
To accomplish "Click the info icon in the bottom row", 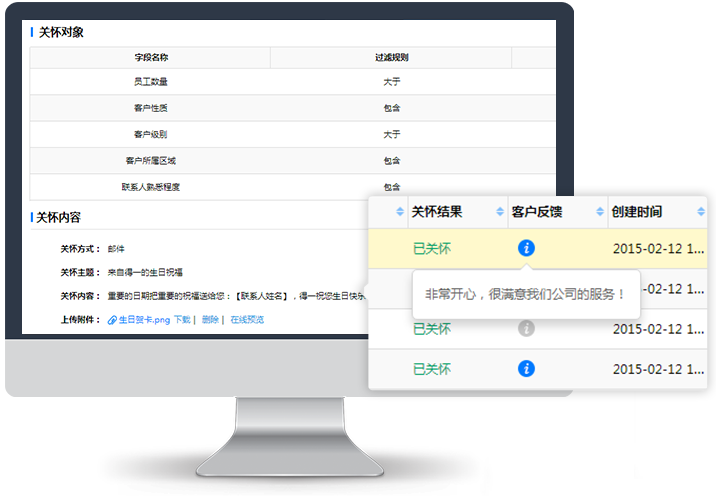I will (526, 369).
